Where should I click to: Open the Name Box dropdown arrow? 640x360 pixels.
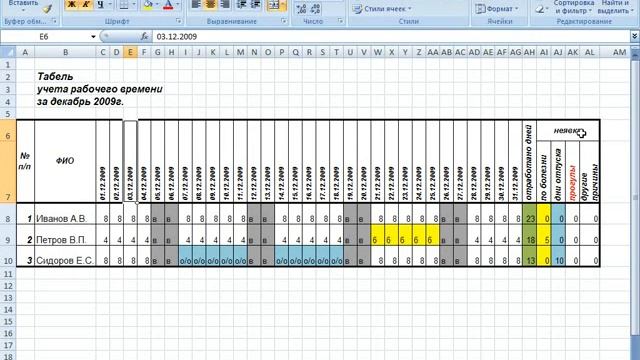tap(93, 37)
